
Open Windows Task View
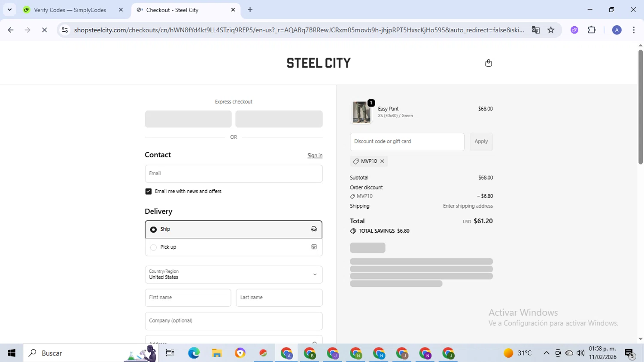click(x=170, y=353)
